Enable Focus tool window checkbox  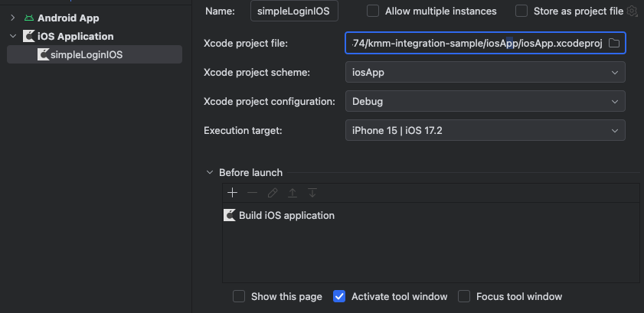tap(464, 296)
